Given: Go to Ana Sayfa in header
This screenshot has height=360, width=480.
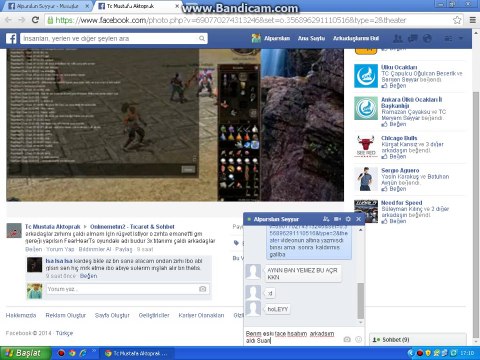Looking at the screenshot, I should pos(311,39).
